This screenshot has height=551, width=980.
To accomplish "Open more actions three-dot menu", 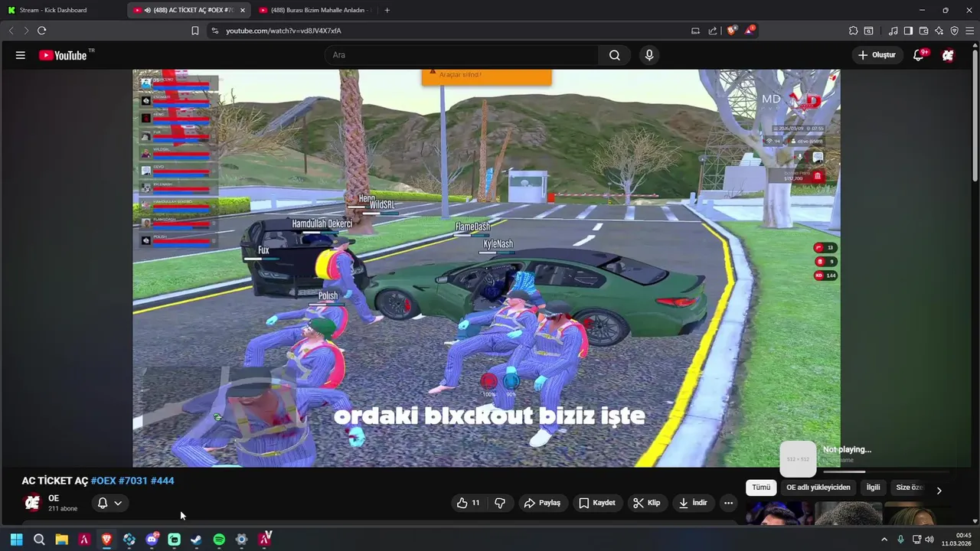I will click(728, 503).
